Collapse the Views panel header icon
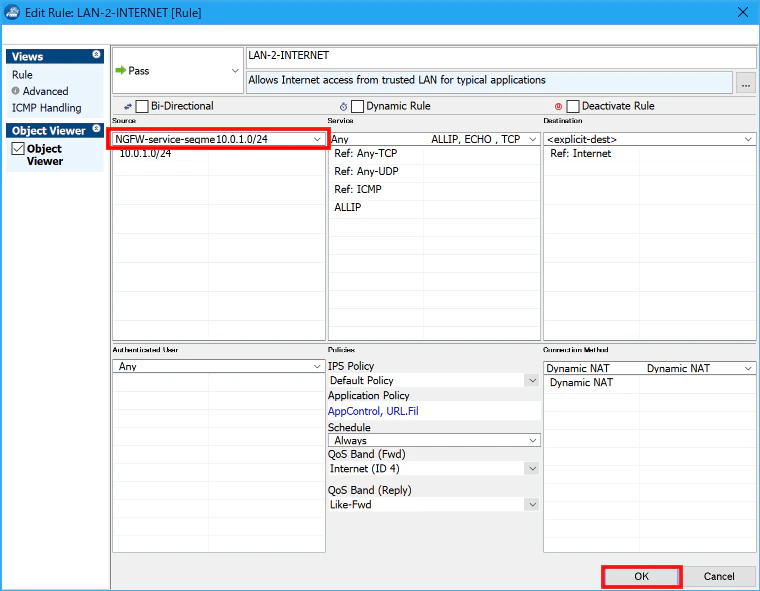The image size is (760, 591). click(96, 55)
